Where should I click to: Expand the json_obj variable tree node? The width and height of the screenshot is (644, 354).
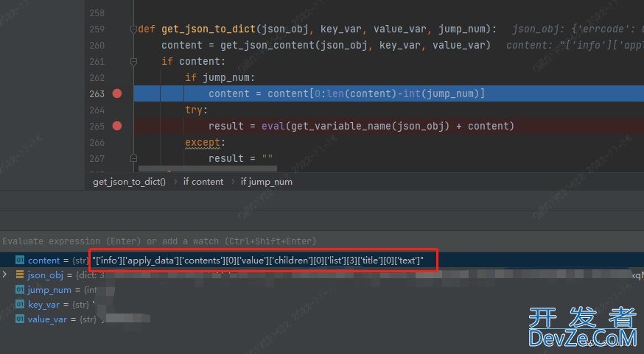click(x=6, y=275)
